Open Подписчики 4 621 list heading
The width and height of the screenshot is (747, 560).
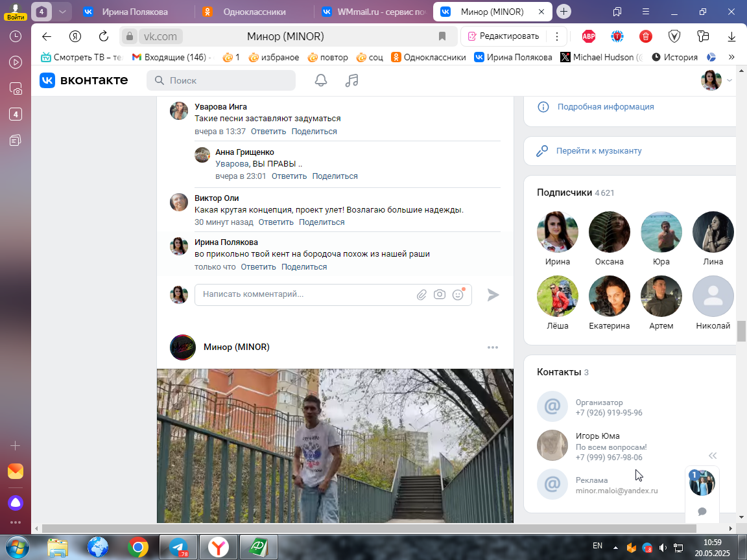[x=575, y=193]
